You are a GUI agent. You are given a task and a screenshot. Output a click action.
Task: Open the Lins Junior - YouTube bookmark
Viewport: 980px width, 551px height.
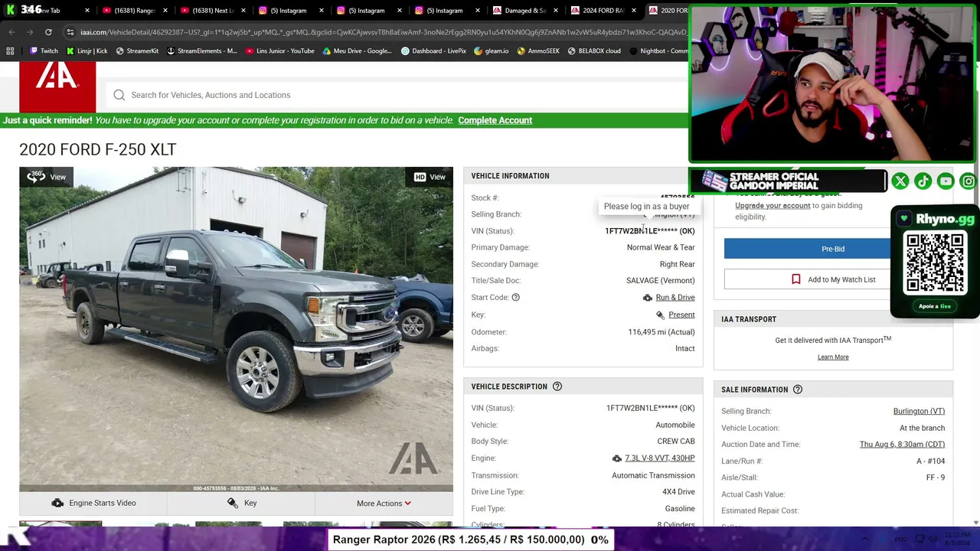[x=280, y=51]
